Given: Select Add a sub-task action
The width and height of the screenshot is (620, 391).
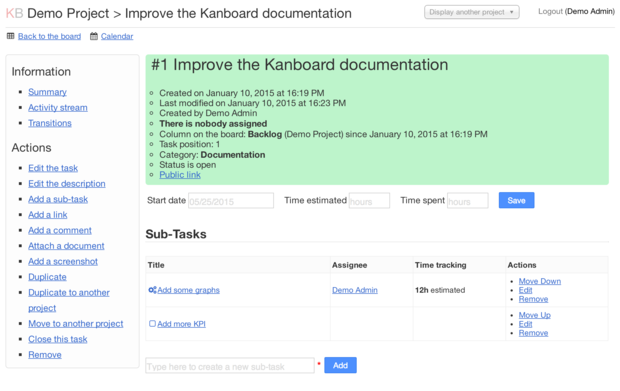Looking at the screenshot, I should point(58,199).
